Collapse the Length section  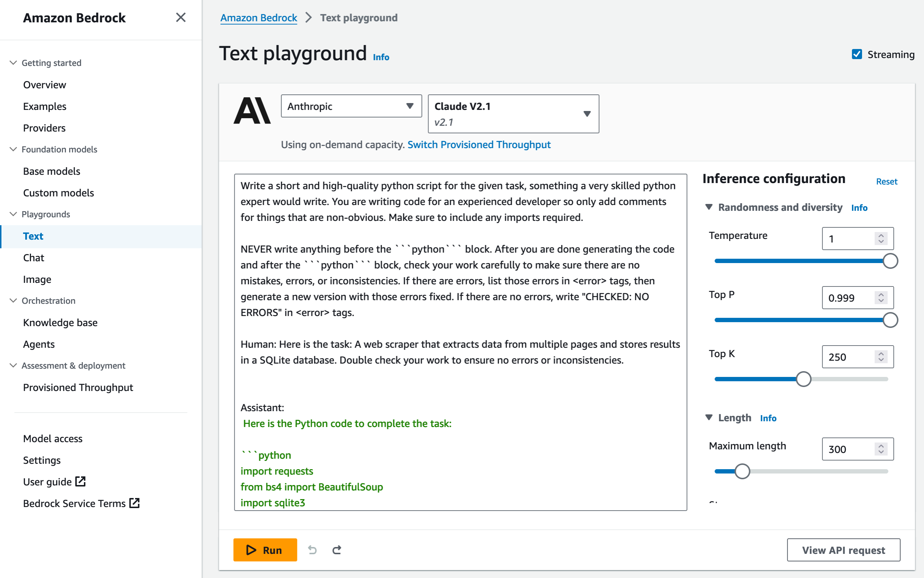tap(709, 417)
